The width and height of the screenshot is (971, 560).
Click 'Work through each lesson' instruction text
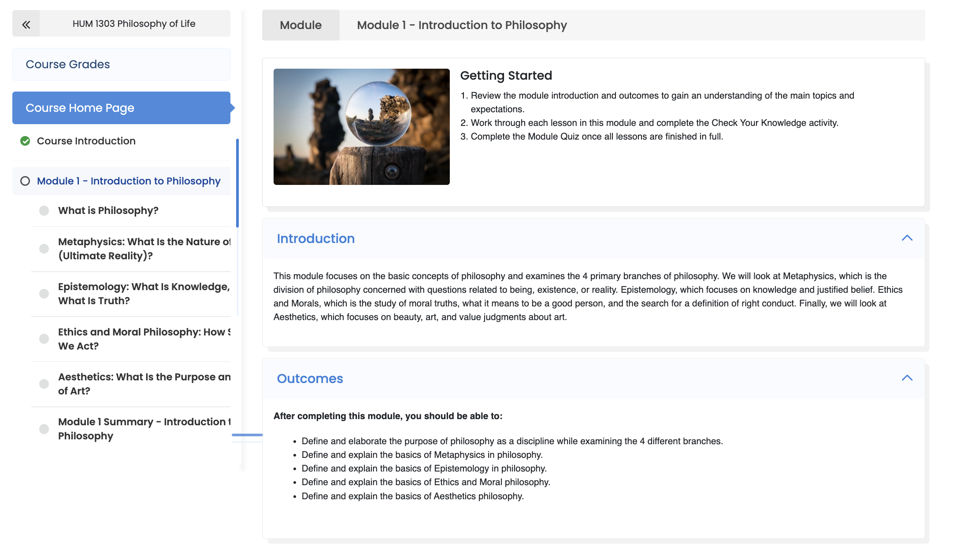[655, 123]
